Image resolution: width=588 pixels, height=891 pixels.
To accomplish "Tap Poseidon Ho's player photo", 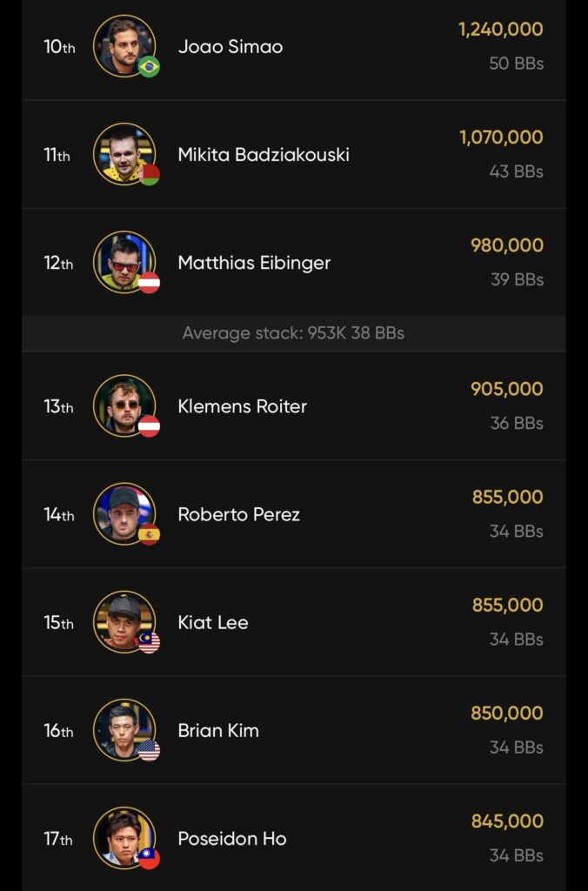I will point(124,838).
